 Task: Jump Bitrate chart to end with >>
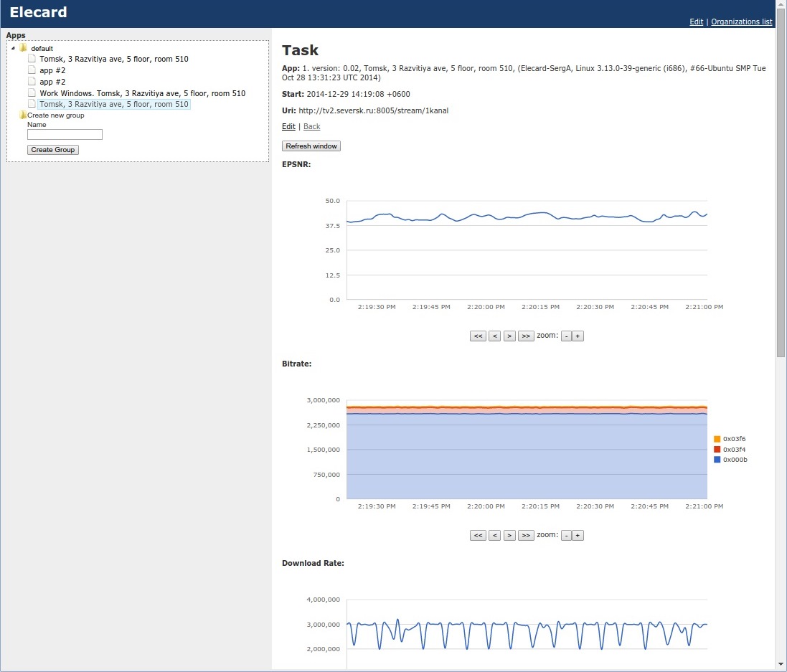(526, 535)
